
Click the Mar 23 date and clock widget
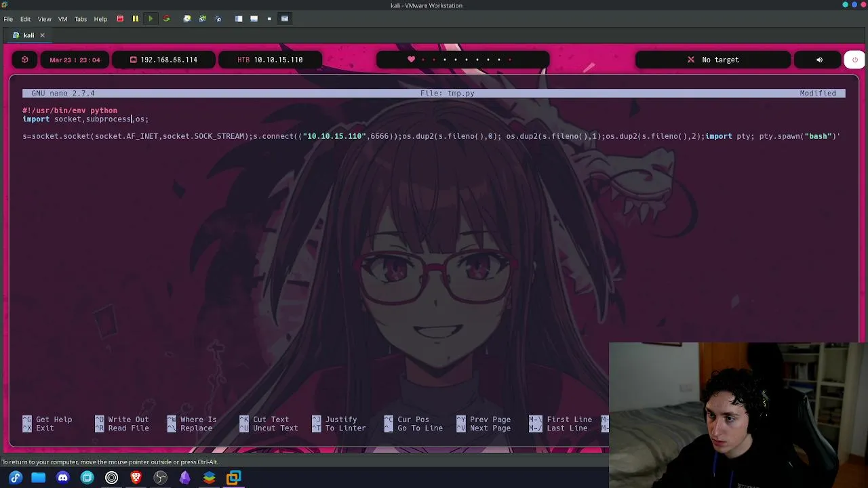[x=75, y=60]
